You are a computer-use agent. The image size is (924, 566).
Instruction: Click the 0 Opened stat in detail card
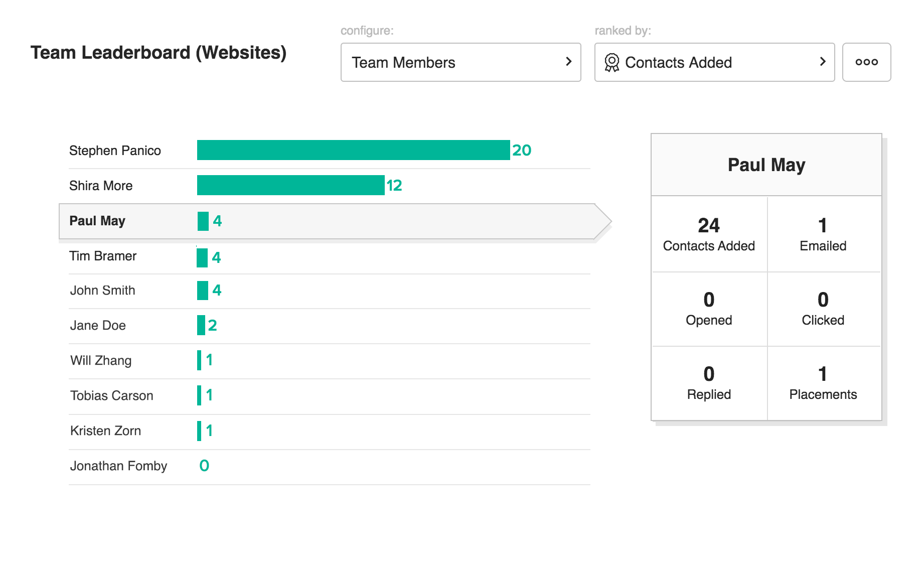[x=709, y=309]
